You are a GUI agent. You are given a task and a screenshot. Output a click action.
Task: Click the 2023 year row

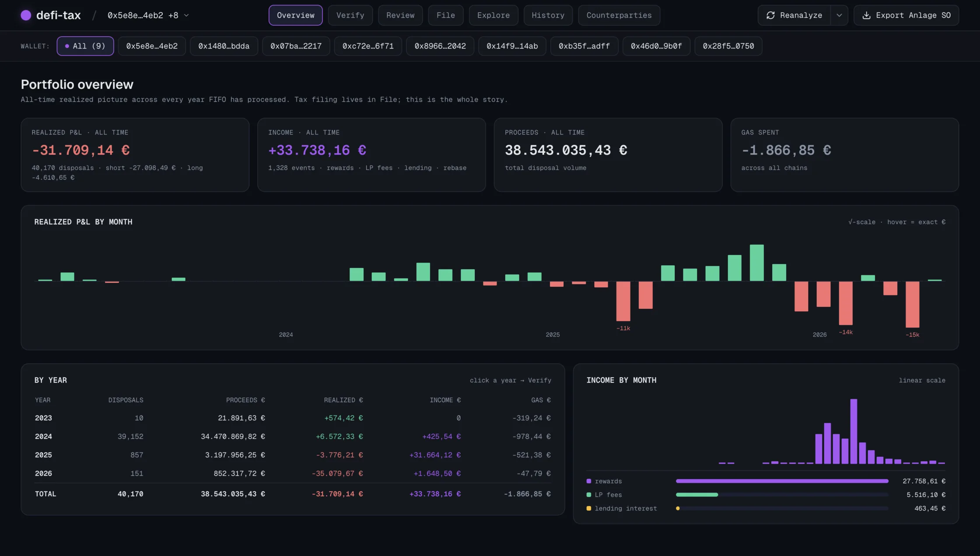point(293,418)
